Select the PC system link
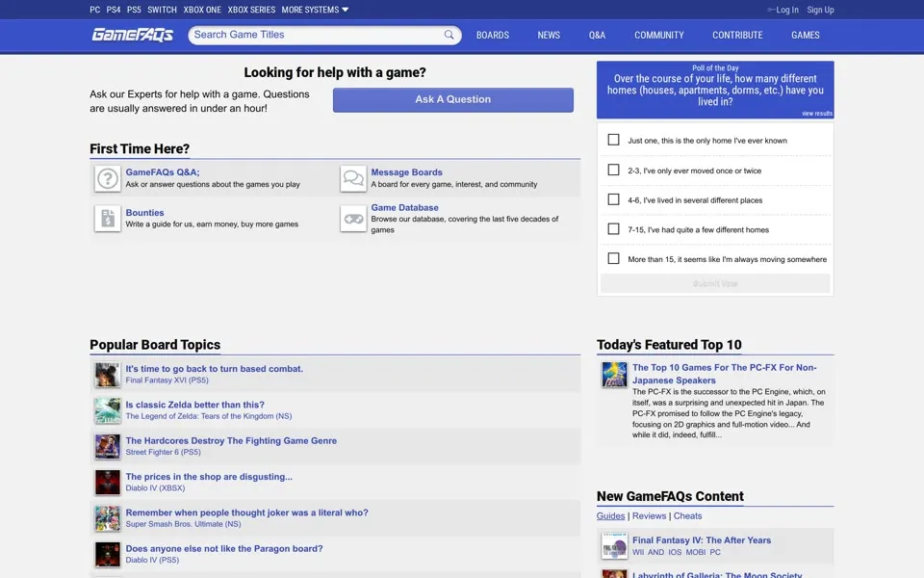The width and height of the screenshot is (924, 578). pos(95,10)
